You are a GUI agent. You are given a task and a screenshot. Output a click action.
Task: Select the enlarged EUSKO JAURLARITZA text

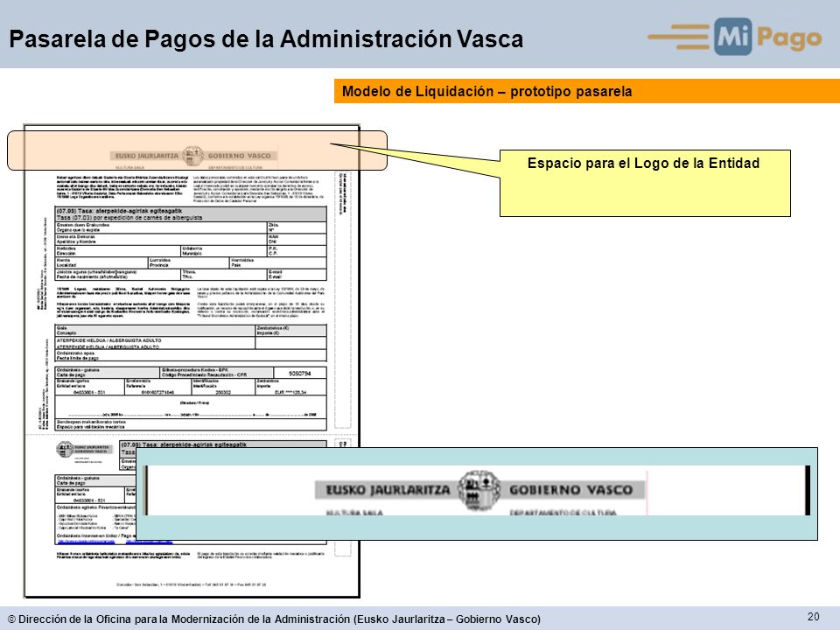pos(388,490)
